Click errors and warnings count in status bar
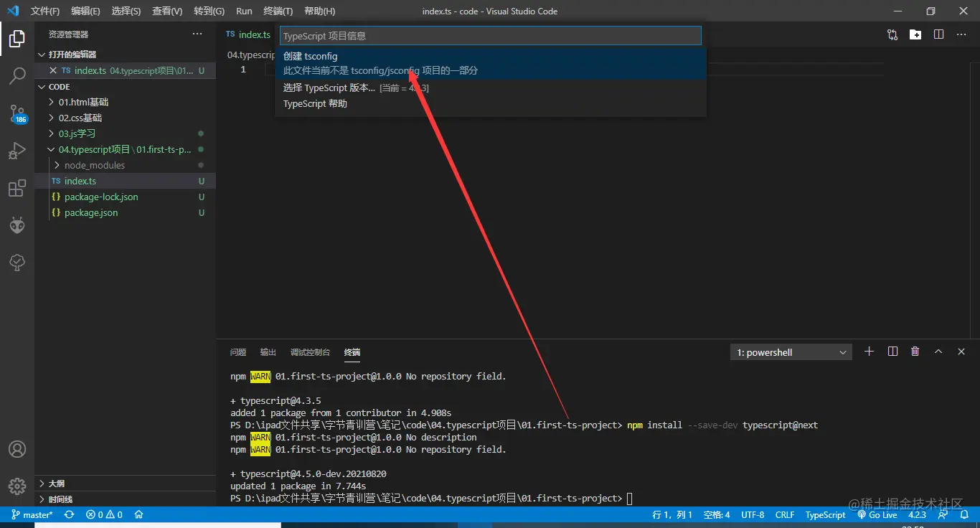The image size is (980, 528). click(x=104, y=514)
